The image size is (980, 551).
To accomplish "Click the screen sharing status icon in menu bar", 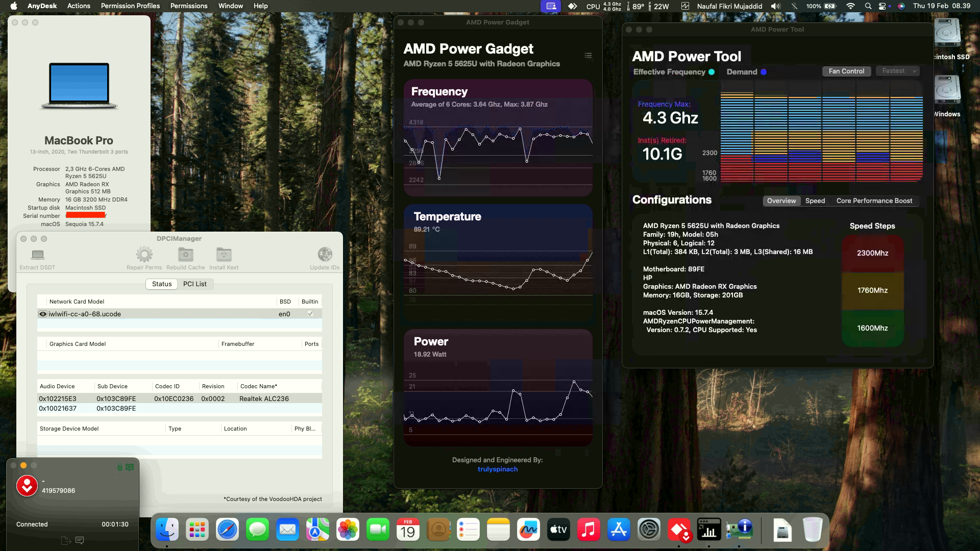I will 551,6.
